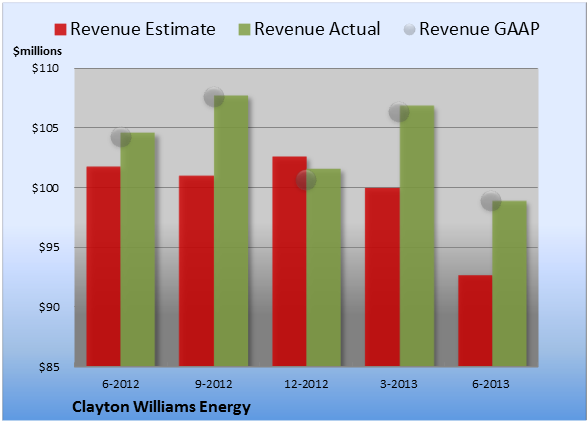The width and height of the screenshot is (588, 422).
Task: Click the '$95' axis value
Action: (x=49, y=247)
